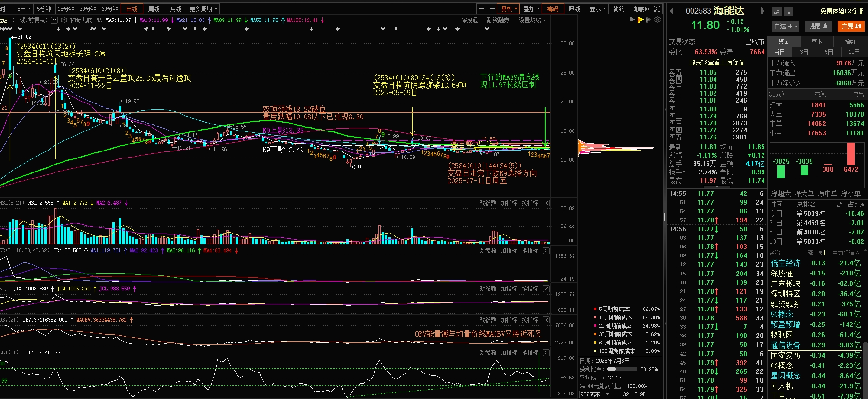Screen dimensions: 868x399
Task: Open the 低空经济 sector row
Action: pyautogui.click(x=816, y=263)
